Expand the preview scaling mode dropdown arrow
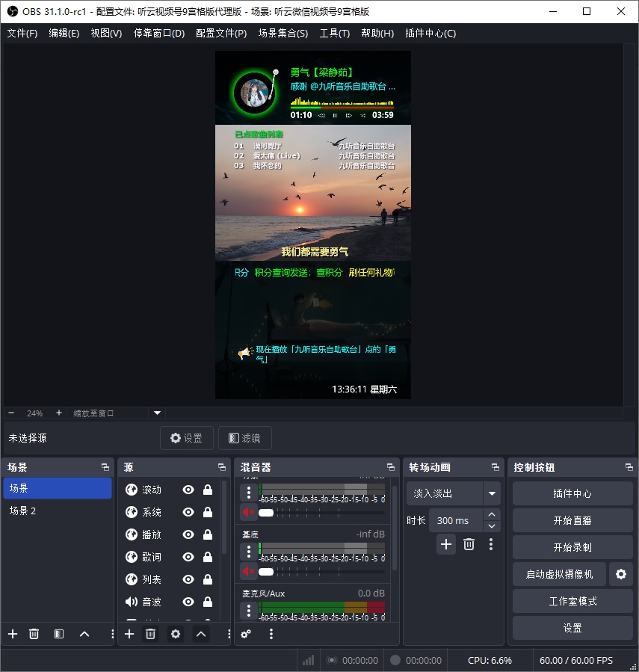 [157, 413]
